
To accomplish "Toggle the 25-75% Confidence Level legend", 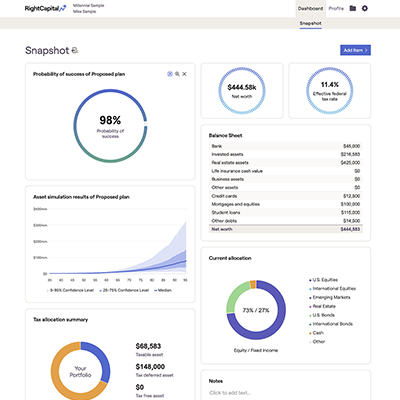I will coord(124,290).
